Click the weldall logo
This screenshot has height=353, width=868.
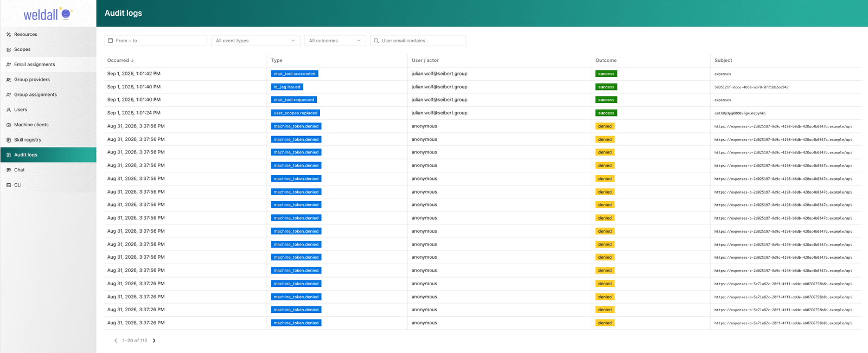coord(48,14)
